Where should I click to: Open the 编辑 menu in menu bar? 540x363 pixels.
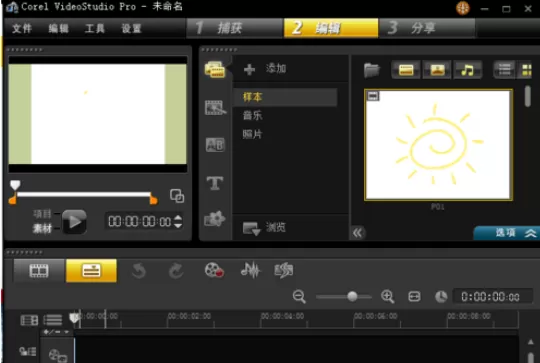tap(58, 28)
